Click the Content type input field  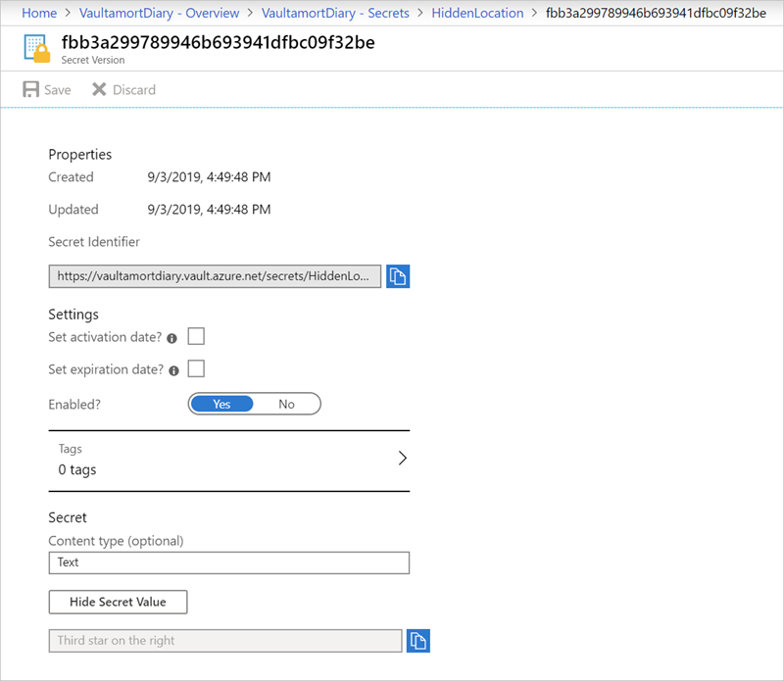coord(229,562)
